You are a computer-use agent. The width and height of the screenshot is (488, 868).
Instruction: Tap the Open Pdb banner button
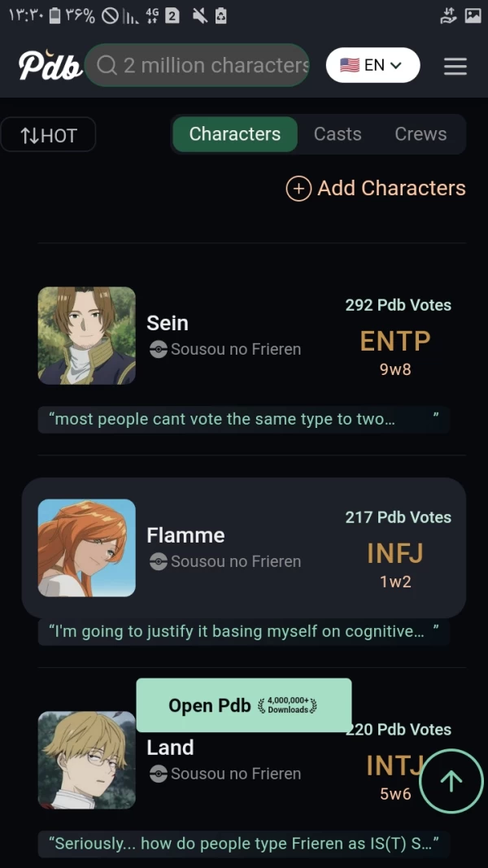point(243,705)
